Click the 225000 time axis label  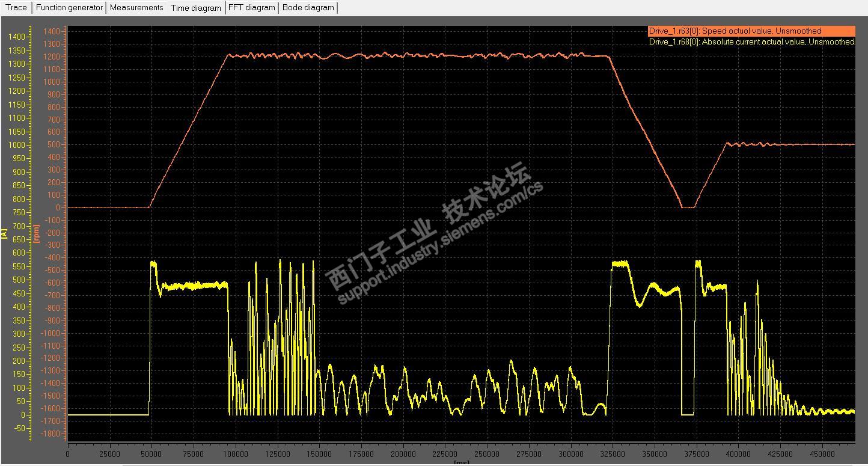pos(445,454)
